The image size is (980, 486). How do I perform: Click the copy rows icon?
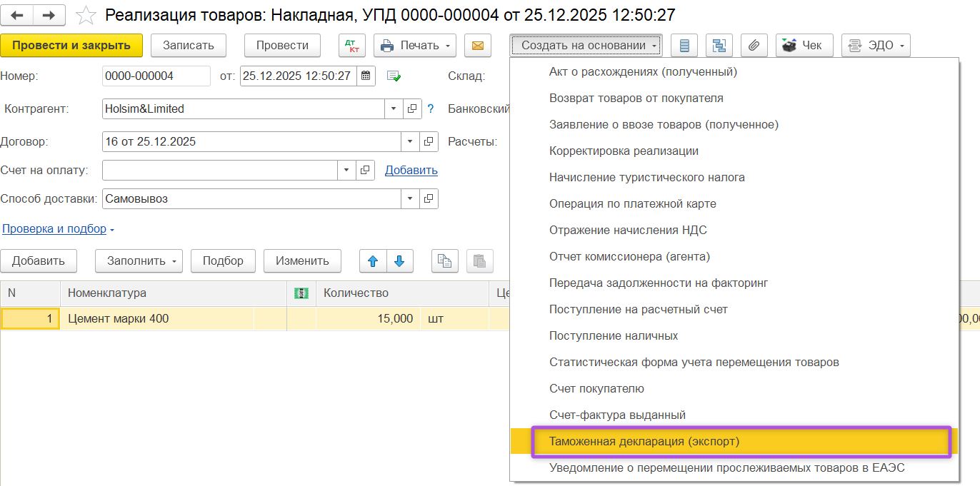[445, 260]
